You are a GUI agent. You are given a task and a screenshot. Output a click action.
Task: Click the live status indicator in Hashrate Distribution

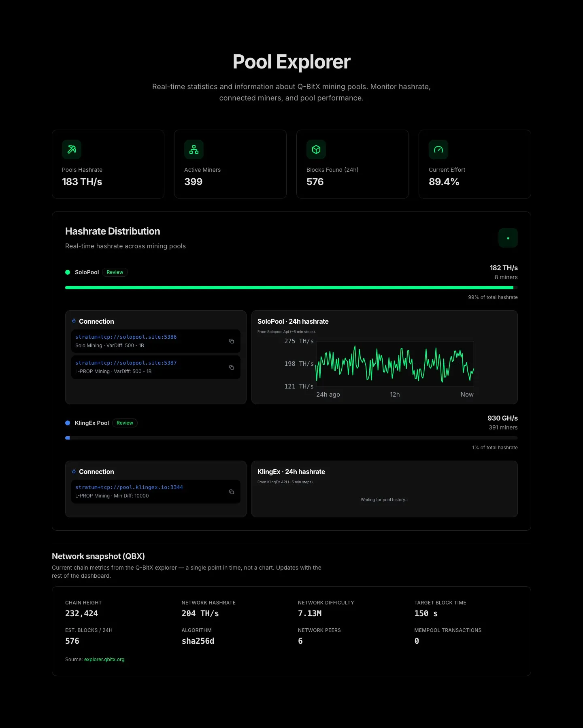click(508, 238)
